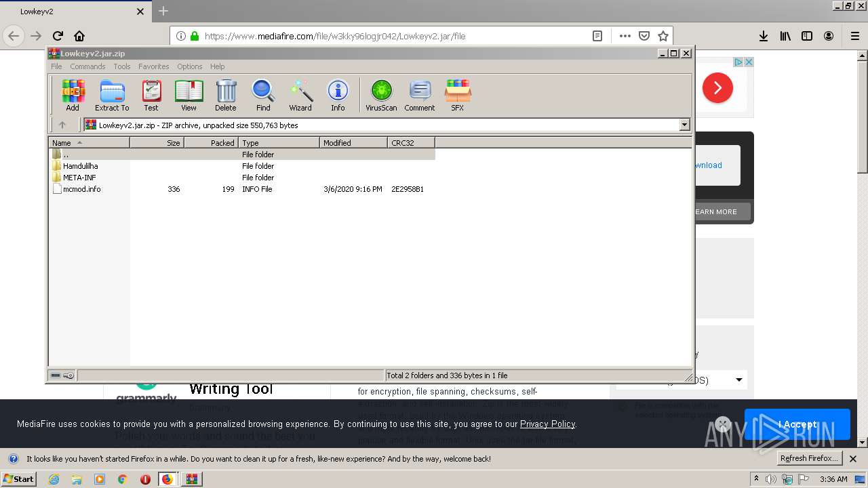The width and height of the screenshot is (868, 488).
Task: Toggle Firefox reader view icon
Action: pyautogui.click(x=597, y=36)
